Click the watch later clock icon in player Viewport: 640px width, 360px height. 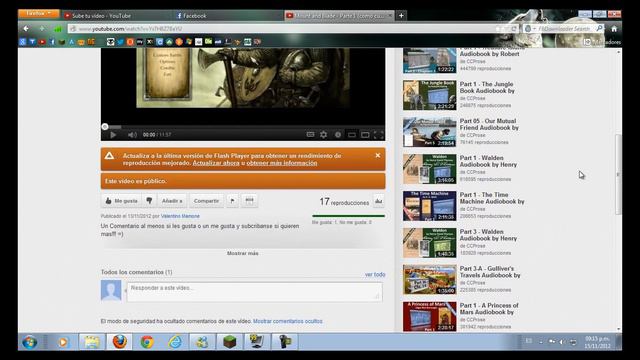point(338,134)
